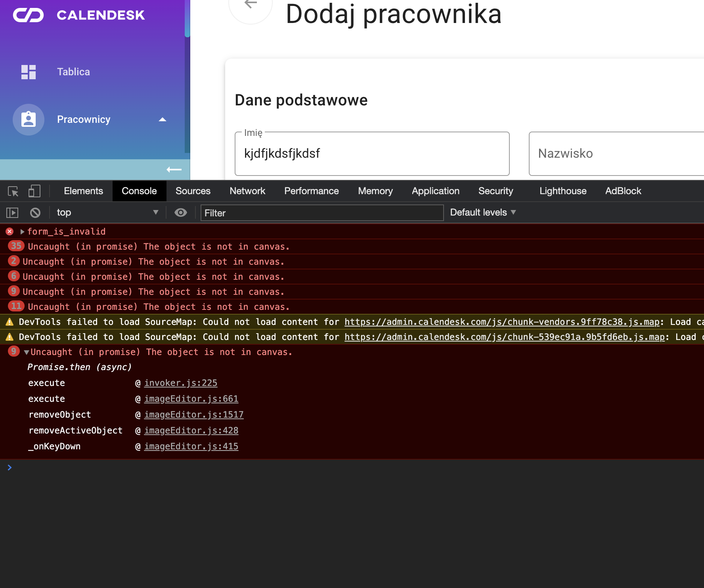Click the Pracownicy person icon in sidebar

[28, 120]
